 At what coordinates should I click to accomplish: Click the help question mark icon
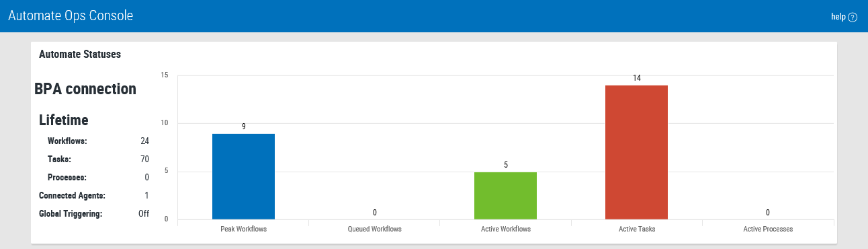click(x=853, y=17)
